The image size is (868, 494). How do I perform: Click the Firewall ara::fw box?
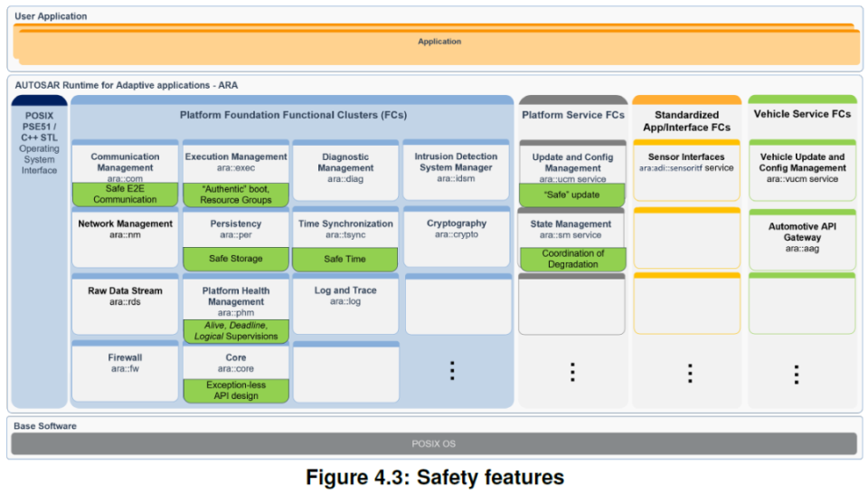125,371
